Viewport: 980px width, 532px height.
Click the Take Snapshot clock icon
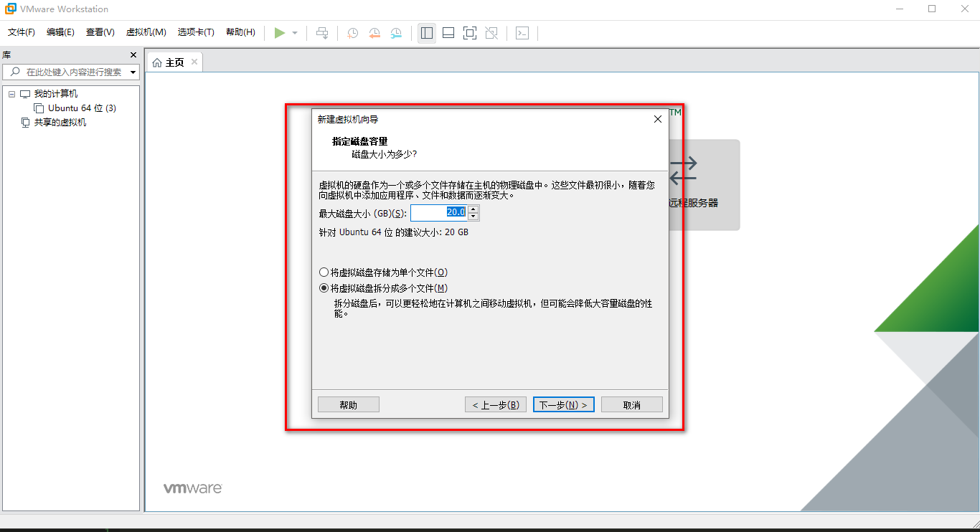(352, 33)
